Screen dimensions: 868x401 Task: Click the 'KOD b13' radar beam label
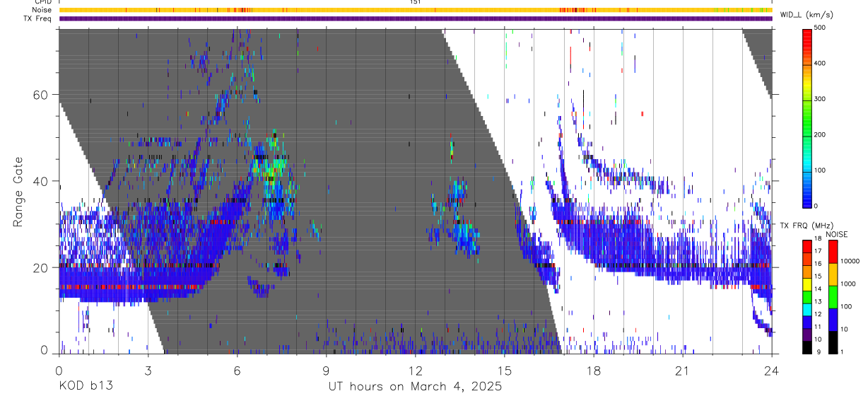86,387
